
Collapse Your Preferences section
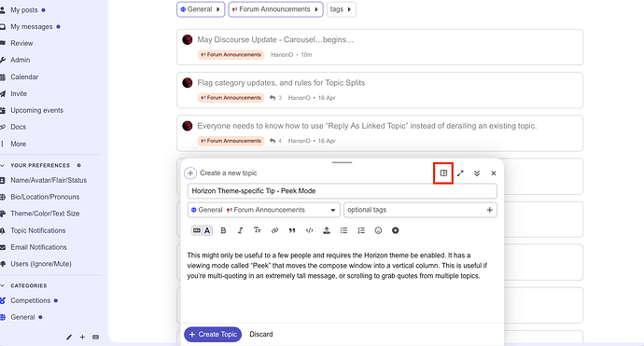click(x=40, y=165)
